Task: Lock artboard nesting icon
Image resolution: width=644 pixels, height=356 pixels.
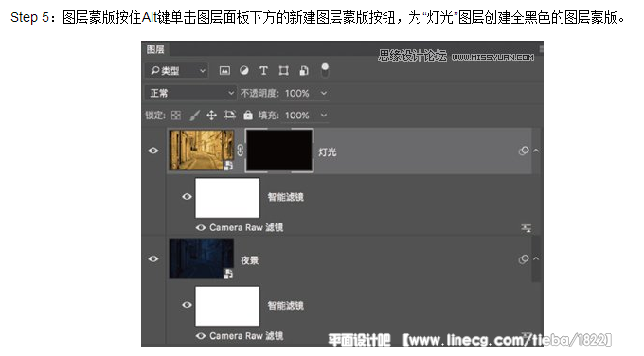Action: point(229,116)
